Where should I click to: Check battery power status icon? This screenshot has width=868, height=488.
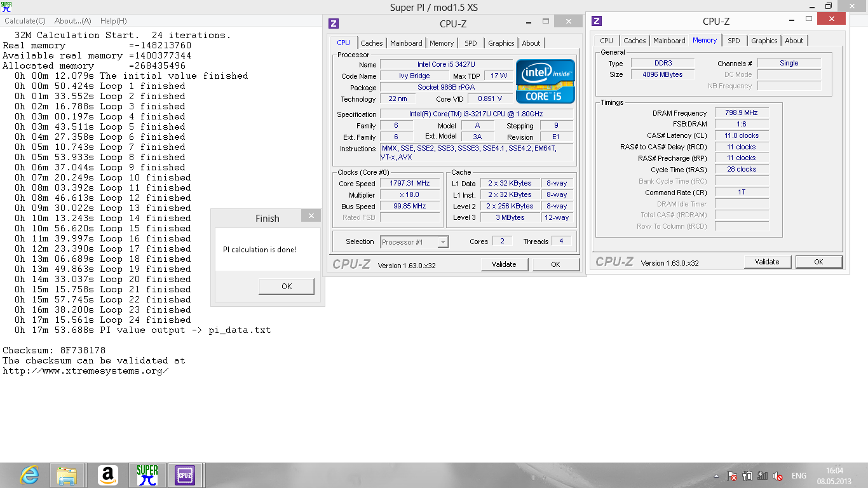click(x=747, y=476)
